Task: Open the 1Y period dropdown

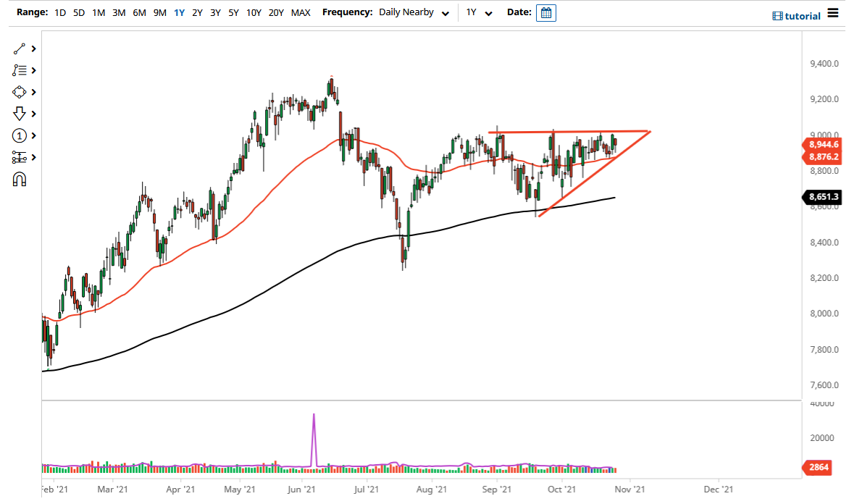Action: point(479,12)
